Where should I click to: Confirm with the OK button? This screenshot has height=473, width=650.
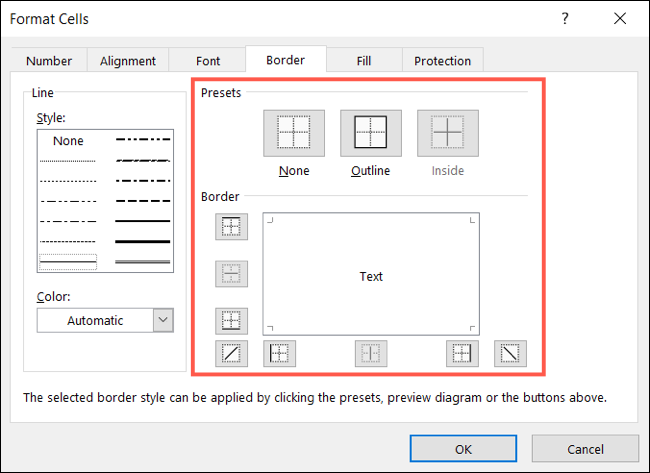[x=463, y=447]
